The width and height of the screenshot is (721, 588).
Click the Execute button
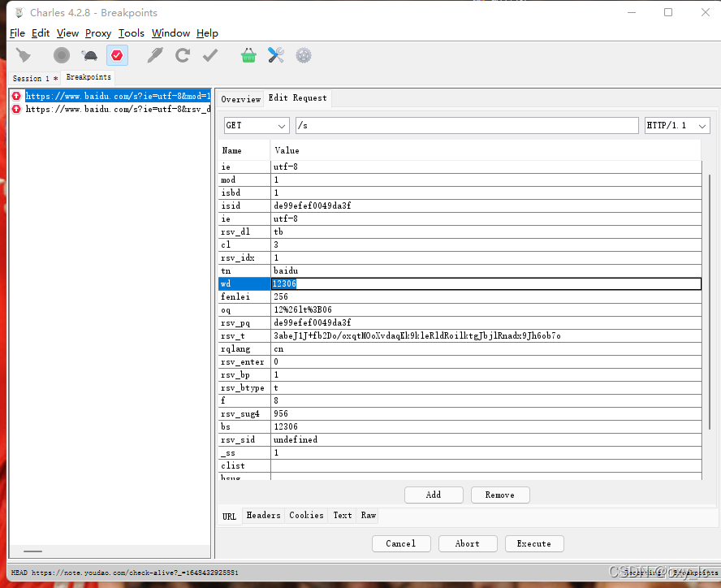(534, 544)
